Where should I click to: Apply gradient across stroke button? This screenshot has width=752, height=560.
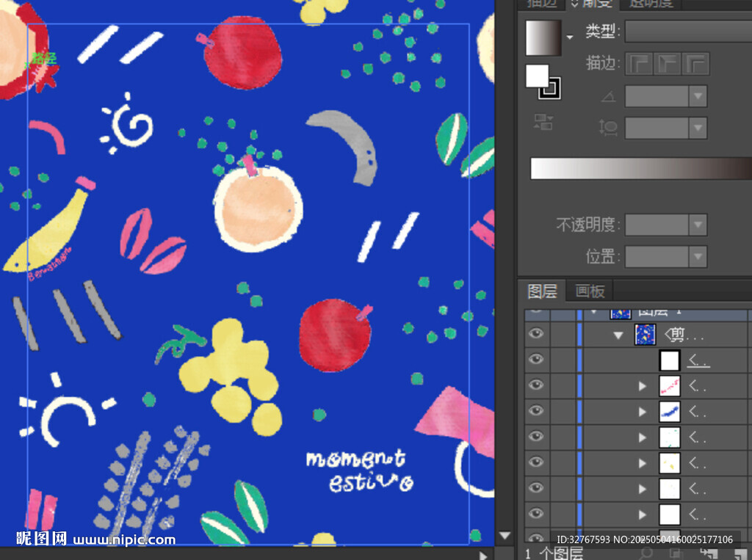695,64
